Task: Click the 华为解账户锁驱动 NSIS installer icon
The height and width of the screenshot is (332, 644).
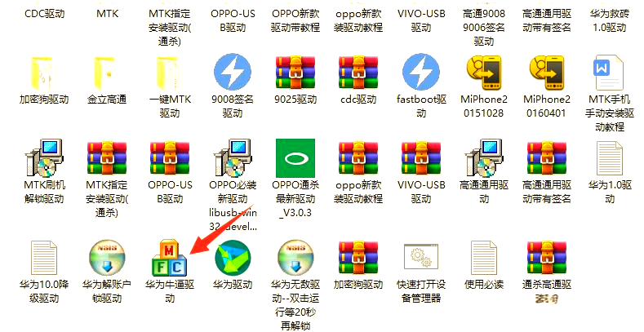Action: 107,259
